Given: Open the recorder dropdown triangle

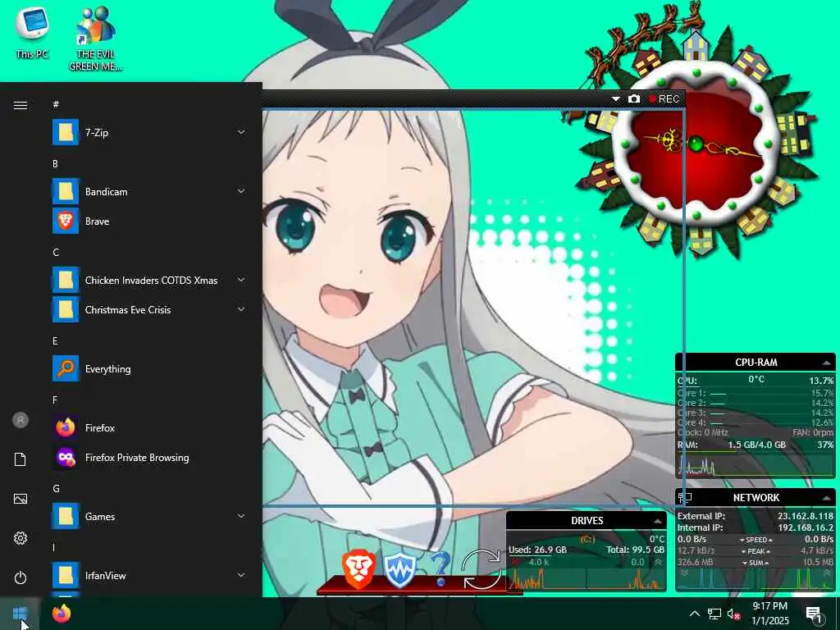Looking at the screenshot, I should (x=615, y=99).
